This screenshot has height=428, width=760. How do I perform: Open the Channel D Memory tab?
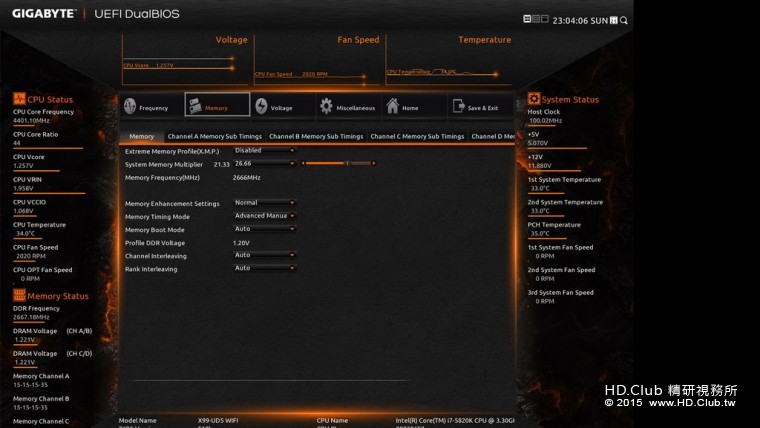(x=492, y=137)
